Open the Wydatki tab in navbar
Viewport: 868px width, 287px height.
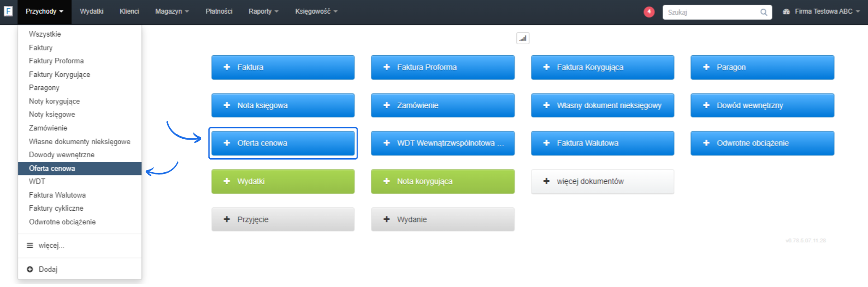pyautogui.click(x=92, y=12)
